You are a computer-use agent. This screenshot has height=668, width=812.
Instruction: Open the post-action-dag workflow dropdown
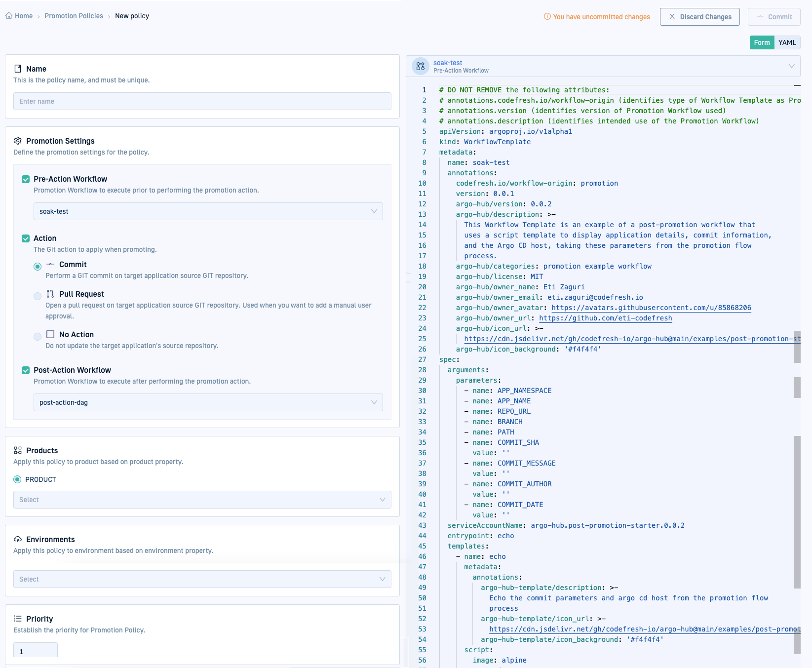(x=208, y=402)
